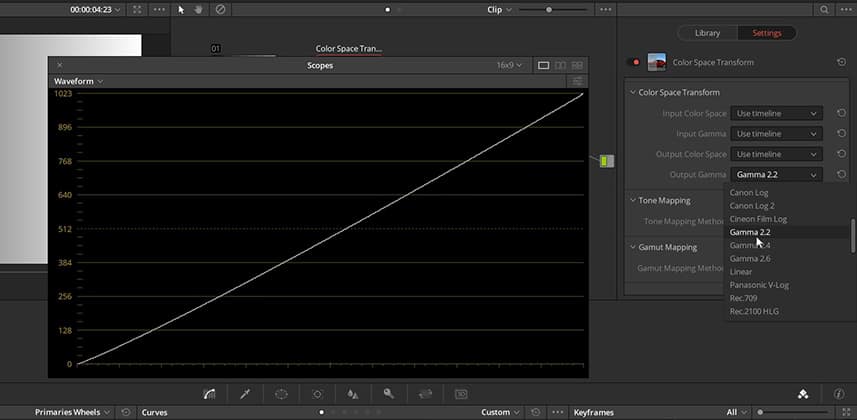Screen dimensions: 857x420
Task: Open the Clip mode dropdown
Action: coord(500,10)
